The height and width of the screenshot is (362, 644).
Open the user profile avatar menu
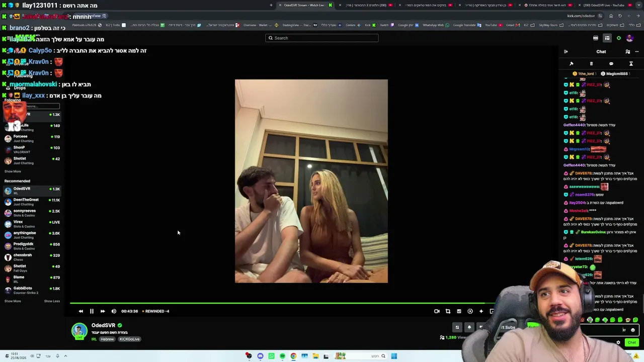point(630,38)
